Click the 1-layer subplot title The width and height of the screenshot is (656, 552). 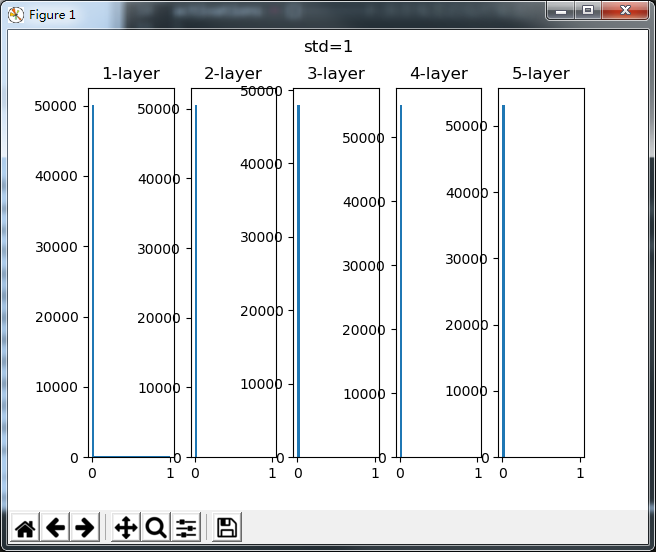point(131,74)
